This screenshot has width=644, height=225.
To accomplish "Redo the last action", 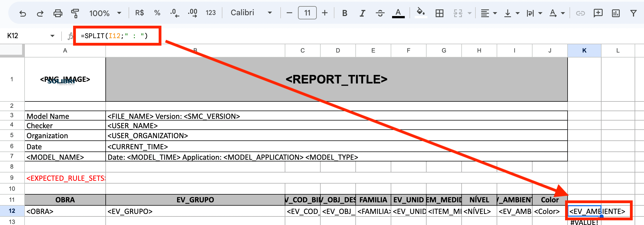I will click(40, 13).
